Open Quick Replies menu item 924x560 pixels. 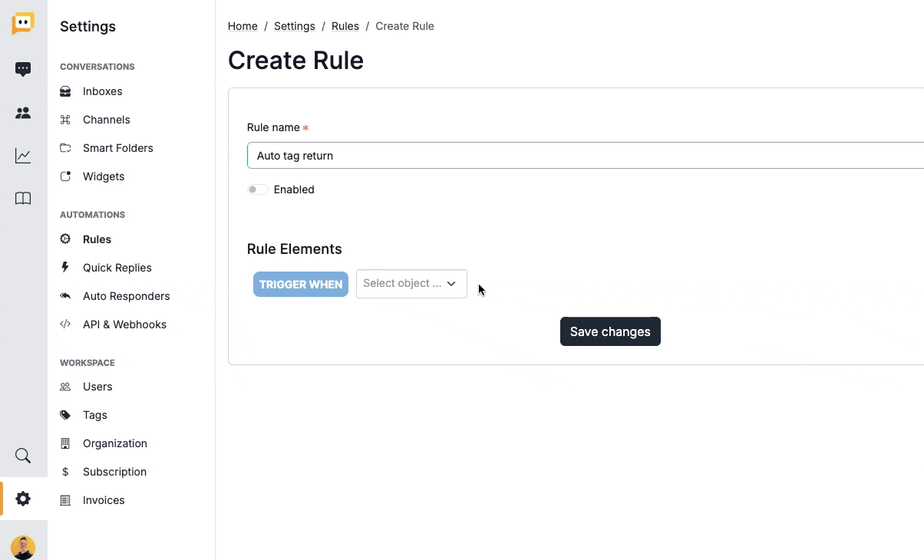[x=117, y=268]
